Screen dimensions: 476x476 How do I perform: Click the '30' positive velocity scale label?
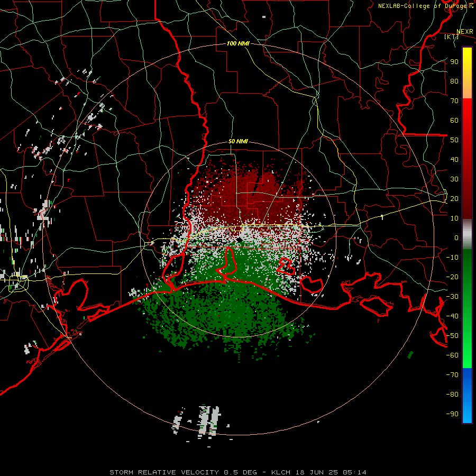click(454, 179)
